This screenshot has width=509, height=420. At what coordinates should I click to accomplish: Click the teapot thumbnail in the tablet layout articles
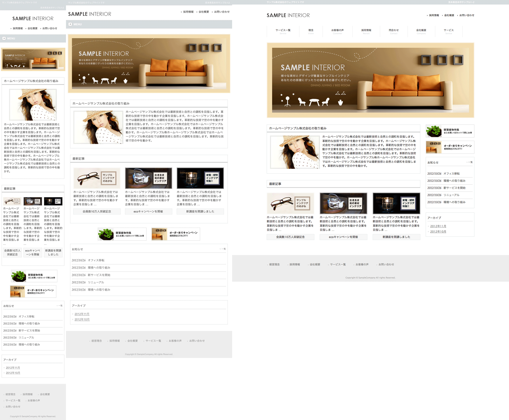coord(148,178)
